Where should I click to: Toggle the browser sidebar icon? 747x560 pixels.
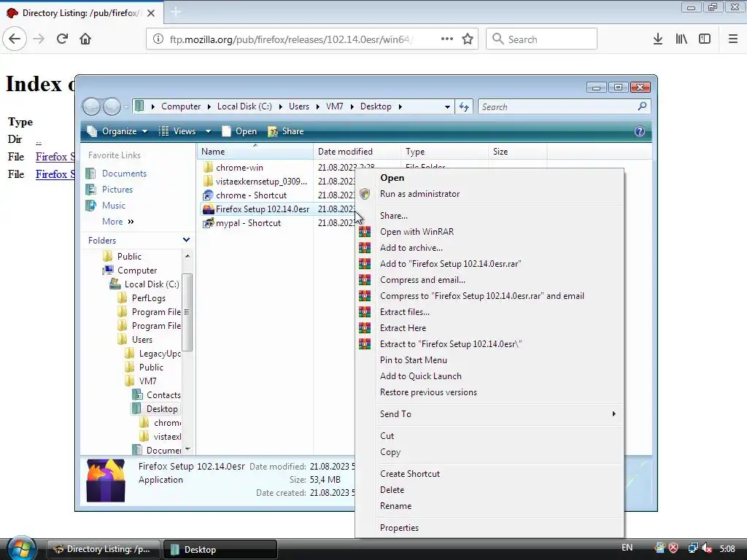tap(705, 39)
